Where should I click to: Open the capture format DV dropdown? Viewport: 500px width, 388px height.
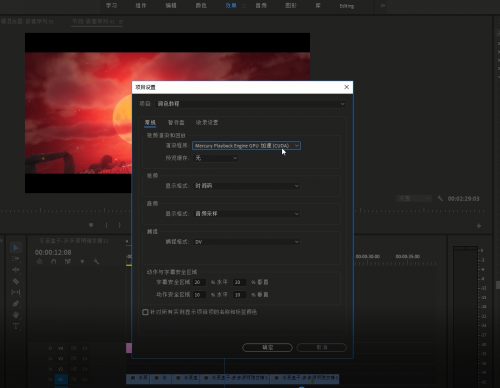(x=246, y=242)
